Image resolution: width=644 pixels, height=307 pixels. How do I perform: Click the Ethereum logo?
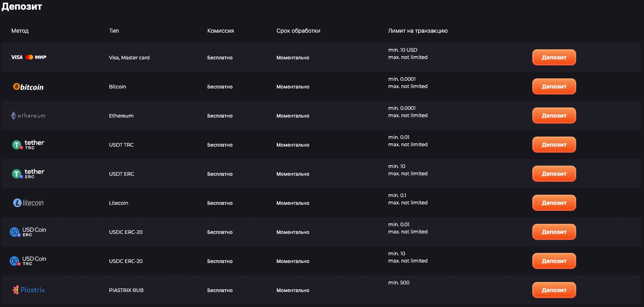coord(28,116)
